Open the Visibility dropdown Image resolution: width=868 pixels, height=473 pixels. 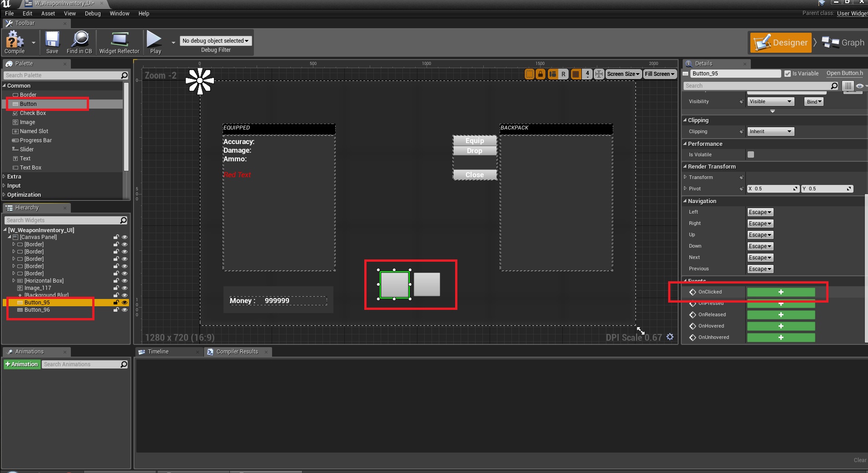(770, 102)
